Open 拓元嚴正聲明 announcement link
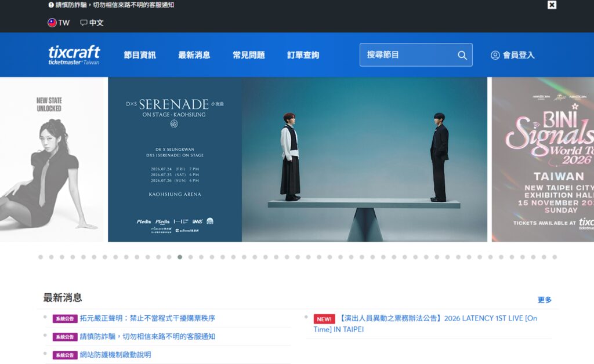Screen dimensions: 594x364 pyautogui.click(x=147, y=318)
